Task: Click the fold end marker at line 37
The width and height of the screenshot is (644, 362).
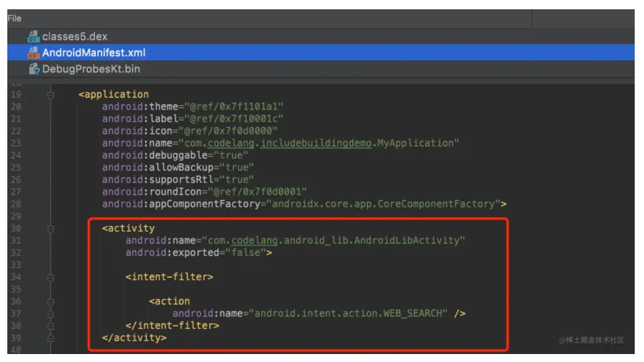Action: (51, 314)
